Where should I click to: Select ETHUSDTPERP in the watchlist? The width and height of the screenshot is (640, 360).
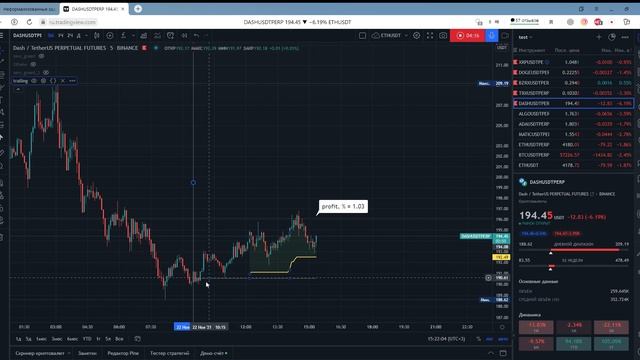(573, 144)
